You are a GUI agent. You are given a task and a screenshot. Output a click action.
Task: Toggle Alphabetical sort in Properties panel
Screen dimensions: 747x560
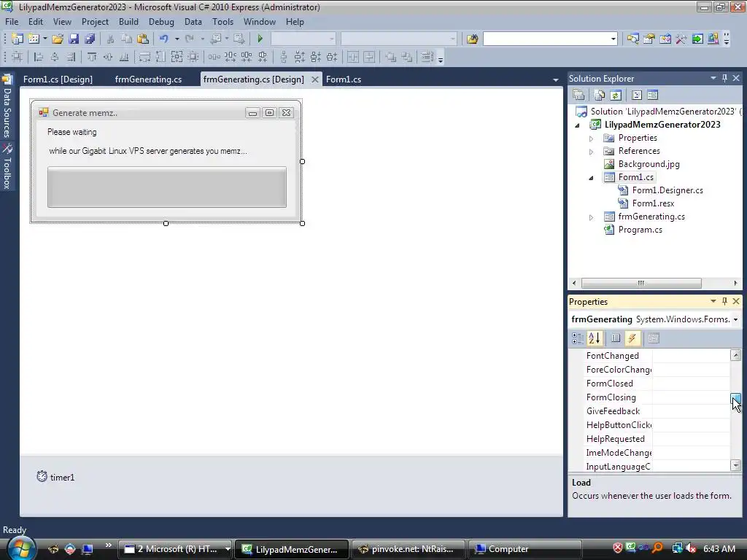pos(595,338)
